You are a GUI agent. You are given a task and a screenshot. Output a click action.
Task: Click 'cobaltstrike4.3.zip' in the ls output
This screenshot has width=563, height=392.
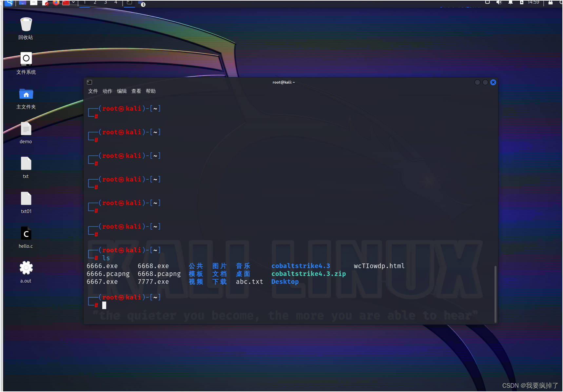tap(309, 274)
